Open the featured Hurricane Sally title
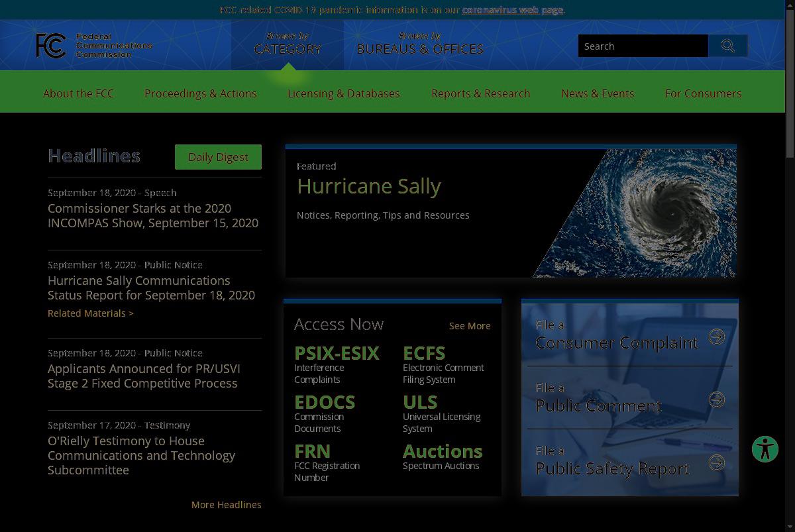 (369, 186)
